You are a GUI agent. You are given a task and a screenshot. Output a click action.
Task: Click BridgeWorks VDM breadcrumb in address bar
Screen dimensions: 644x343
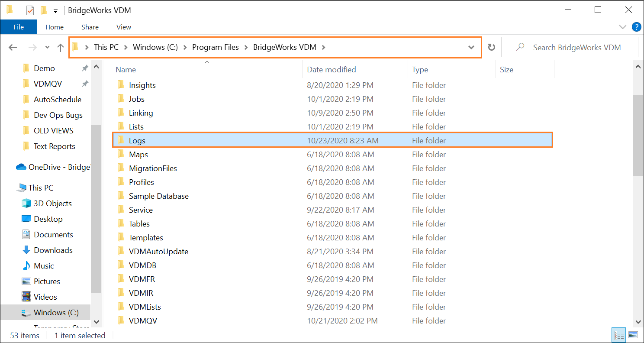tap(285, 47)
